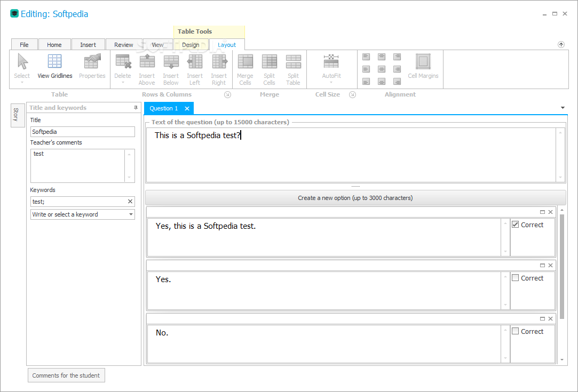Image resolution: width=578 pixels, height=392 pixels.
Task: Check Correct for the 'Yes.' option
Action: tap(516, 278)
